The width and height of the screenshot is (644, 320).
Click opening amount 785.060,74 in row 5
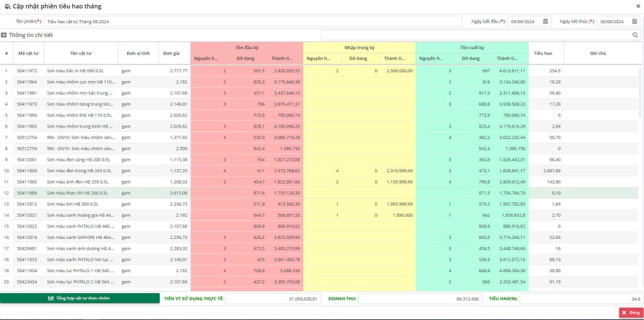pyautogui.click(x=289, y=116)
